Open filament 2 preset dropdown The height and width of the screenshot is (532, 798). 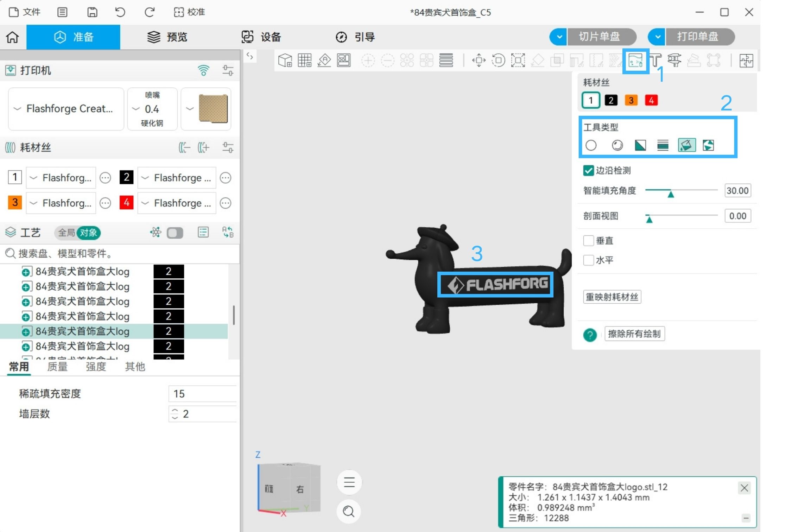click(177, 178)
